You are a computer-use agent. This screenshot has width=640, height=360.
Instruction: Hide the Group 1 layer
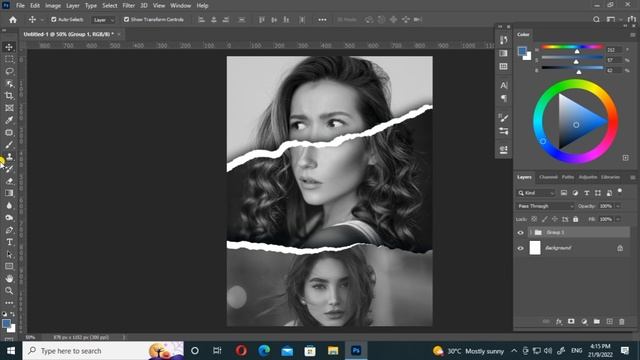coord(520,233)
